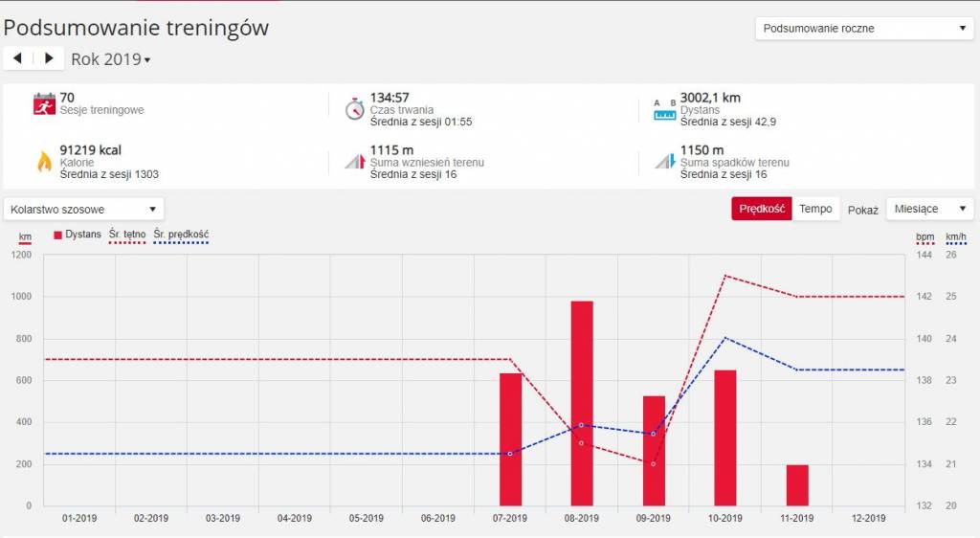Click the bpm axis unit label
Viewport: 980px width, 538px height.
(x=925, y=237)
